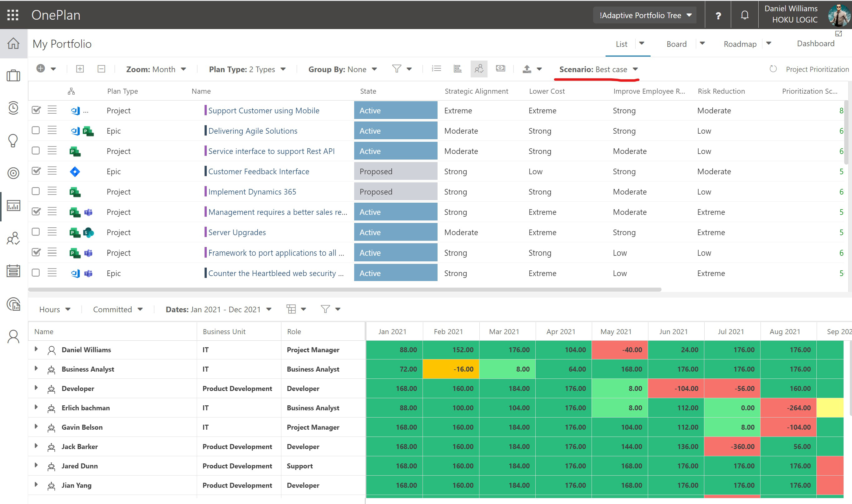Image resolution: width=852 pixels, height=504 pixels.
Task: Click the notifications bell icon
Action: pyautogui.click(x=746, y=14)
